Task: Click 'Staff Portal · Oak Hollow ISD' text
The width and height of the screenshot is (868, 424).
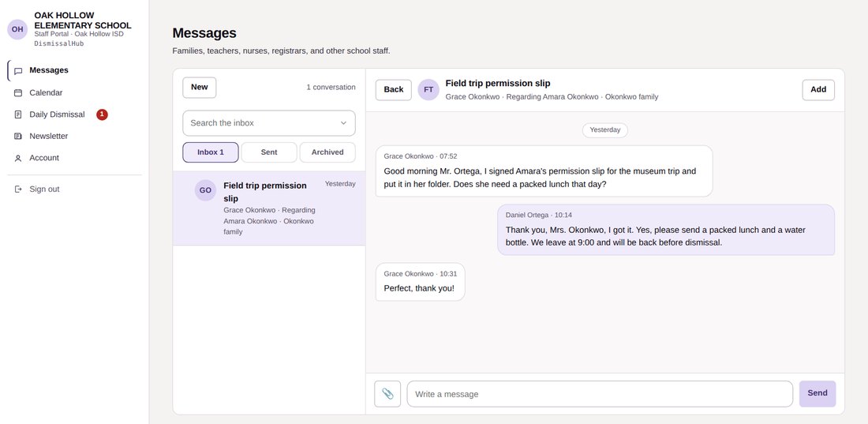Action: point(79,35)
